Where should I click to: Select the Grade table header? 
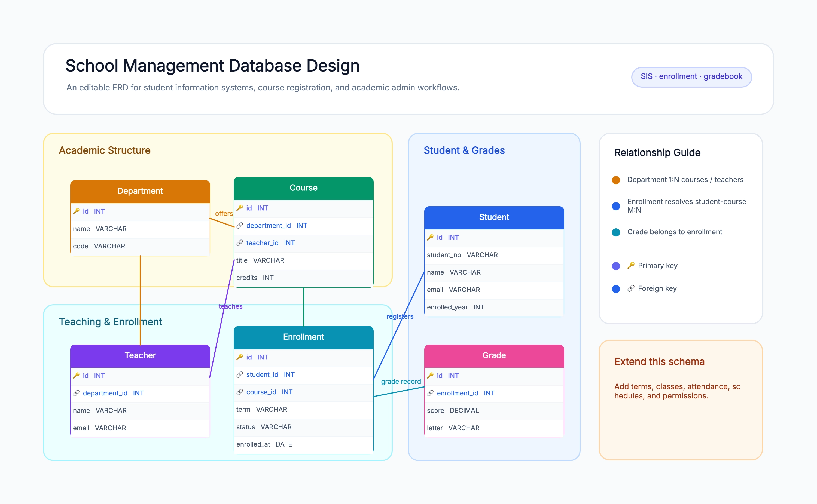click(494, 356)
